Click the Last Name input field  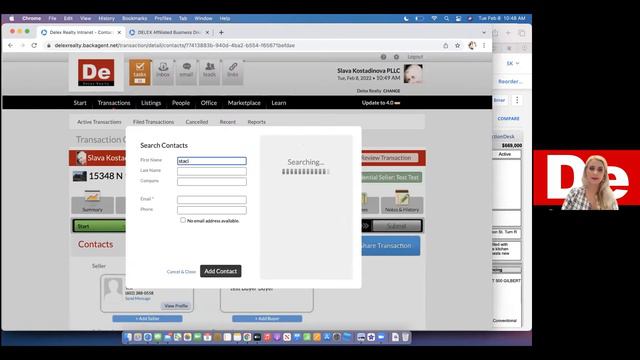pyautogui.click(x=212, y=171)
